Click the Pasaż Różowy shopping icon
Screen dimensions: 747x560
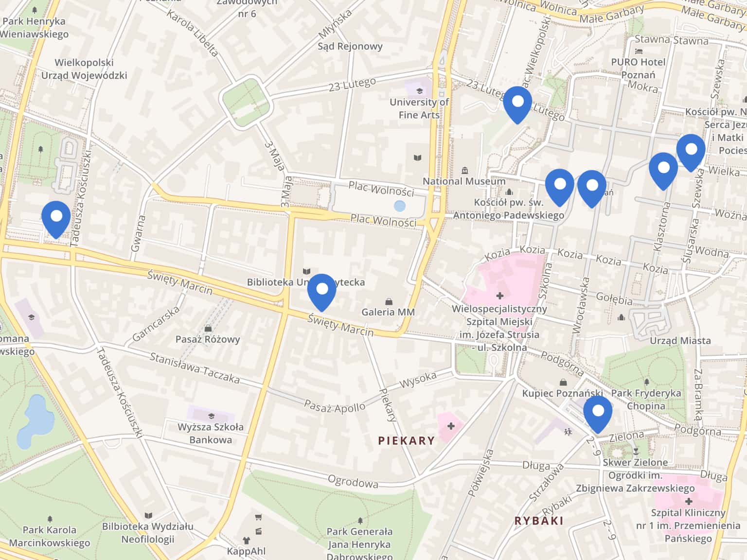point(208,328)
